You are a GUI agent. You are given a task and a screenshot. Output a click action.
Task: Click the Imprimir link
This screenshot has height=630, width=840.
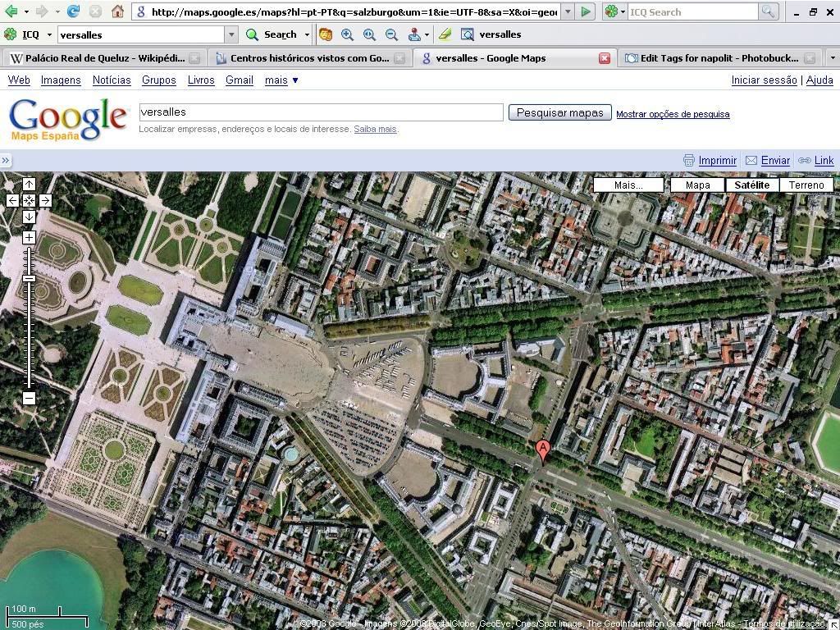[717, 161]
